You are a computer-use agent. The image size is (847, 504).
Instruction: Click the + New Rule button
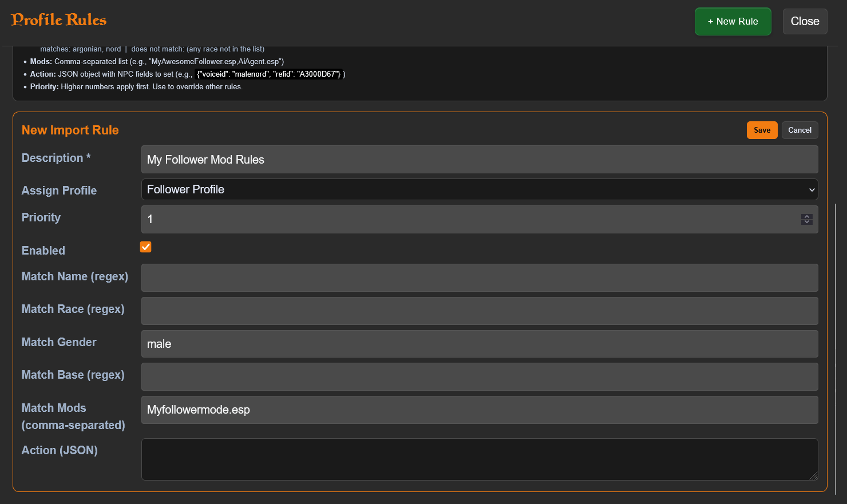(733, 21)
